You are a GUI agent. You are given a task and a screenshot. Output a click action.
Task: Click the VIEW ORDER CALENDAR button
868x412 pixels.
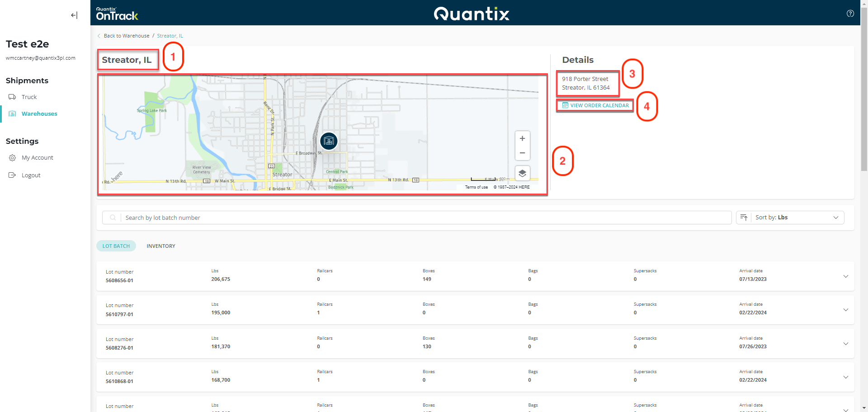coord(594,105)
